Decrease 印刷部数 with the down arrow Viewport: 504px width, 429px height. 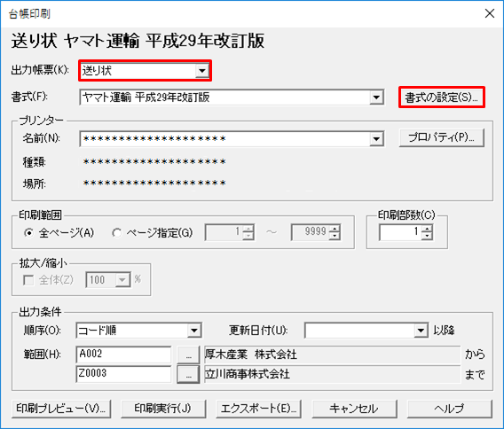pyautogui.click(x=427, y=236)
